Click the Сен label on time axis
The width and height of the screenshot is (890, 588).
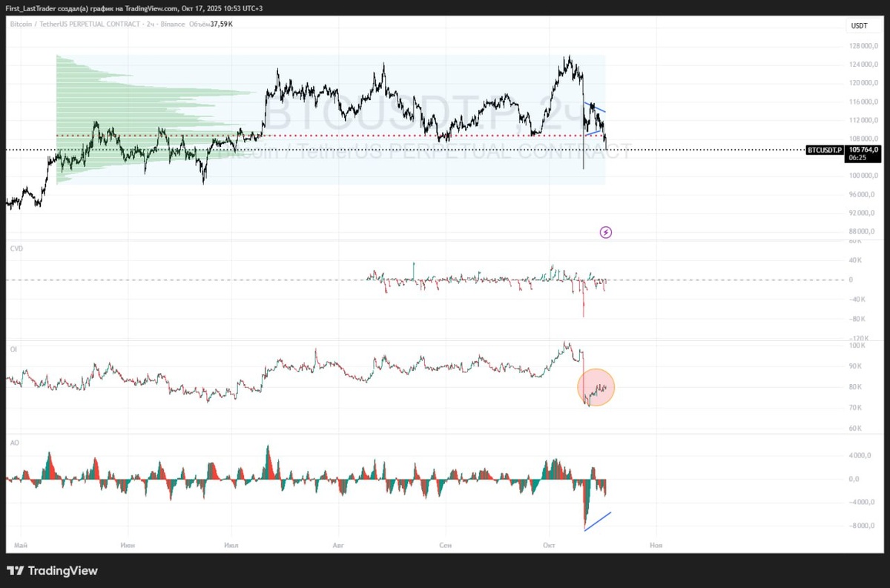[x=445, y=545]
